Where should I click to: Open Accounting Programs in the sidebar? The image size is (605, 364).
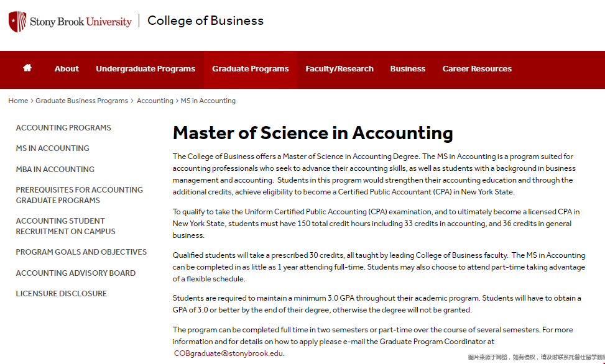point(63,127)
